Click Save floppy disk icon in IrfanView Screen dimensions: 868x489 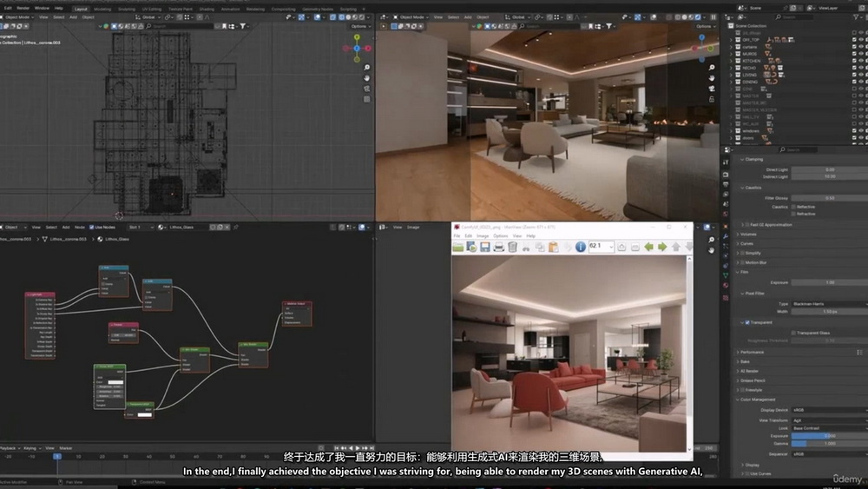(485, 247)
